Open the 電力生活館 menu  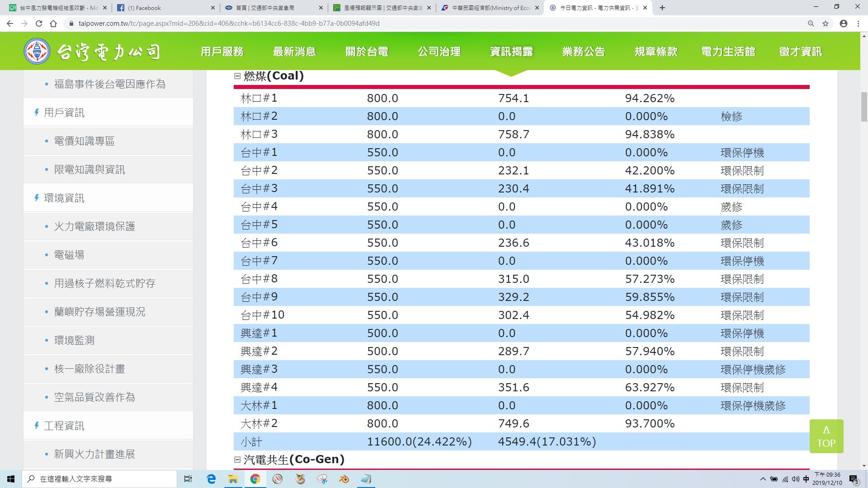[728, 52]
